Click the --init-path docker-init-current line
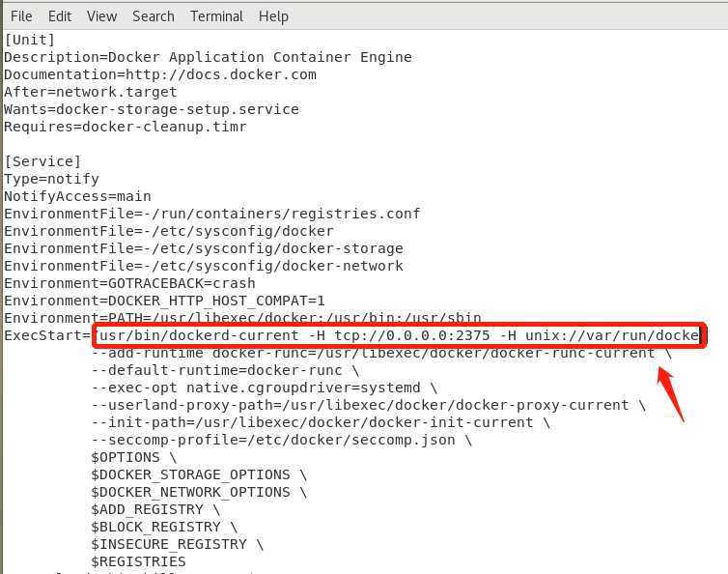The height and width of the screenshot is (574, 728). point(321,422)
